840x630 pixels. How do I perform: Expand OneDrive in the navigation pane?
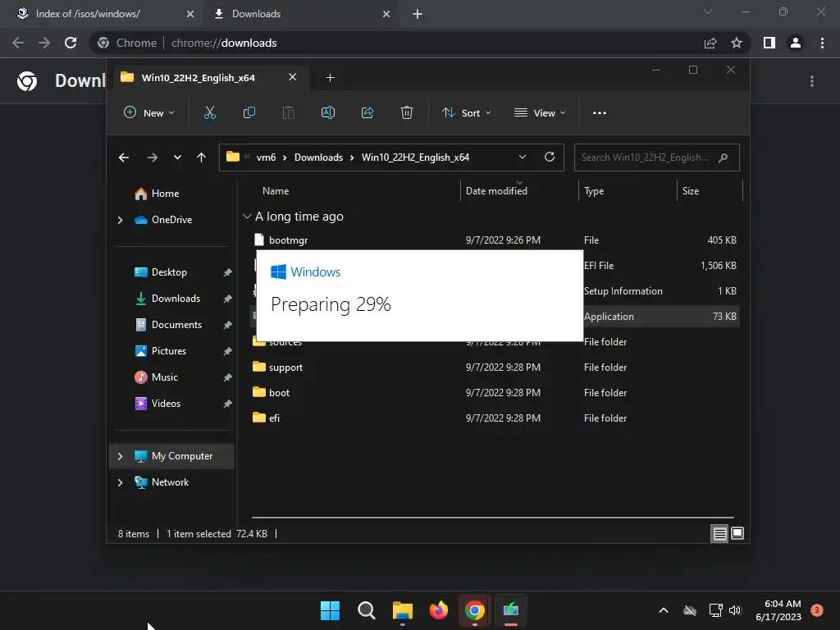(120, 220)
